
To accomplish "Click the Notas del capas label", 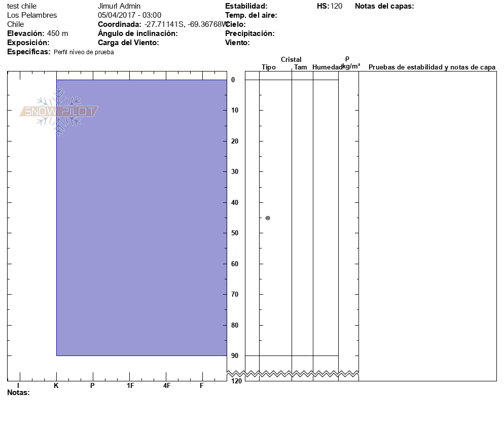I will [x=384, y=6].
